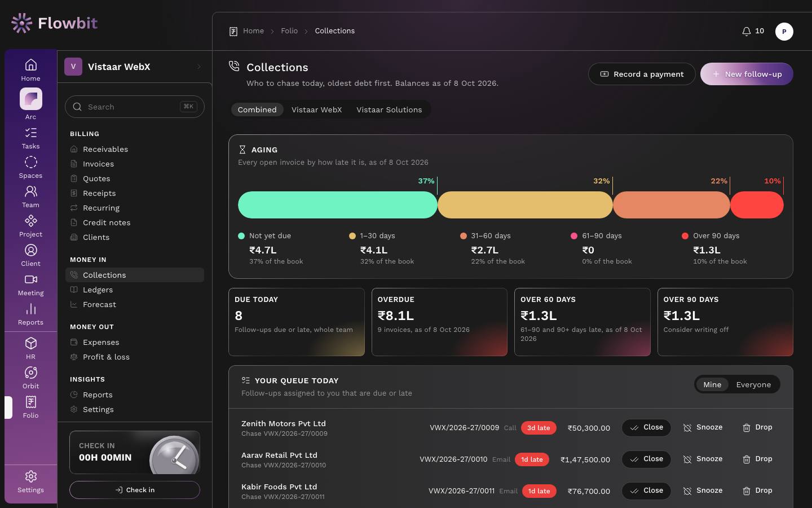The height and width of the screenshot is (508, 812).
Task: Open Receipts in Billing
Action: [x=135, y=193]
